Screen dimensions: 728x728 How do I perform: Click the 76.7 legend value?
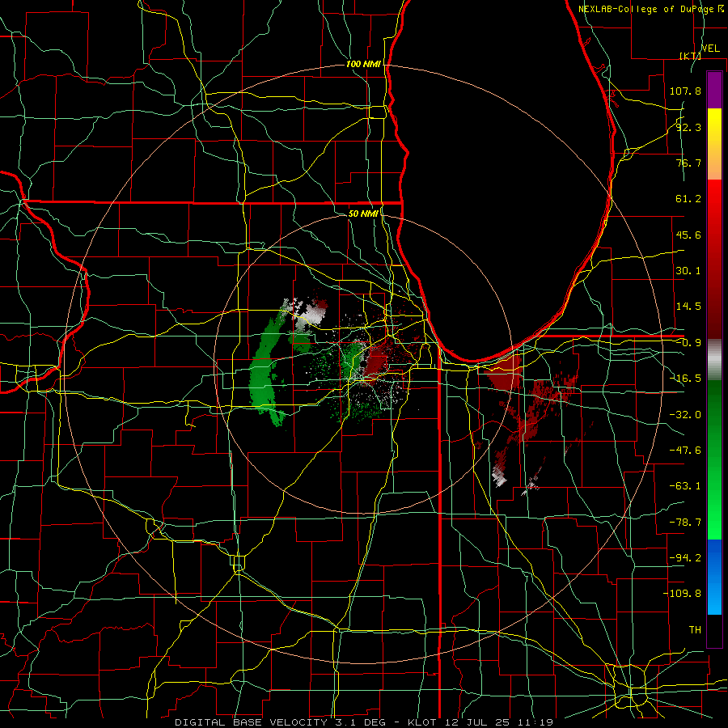click(x=688, y=163)
